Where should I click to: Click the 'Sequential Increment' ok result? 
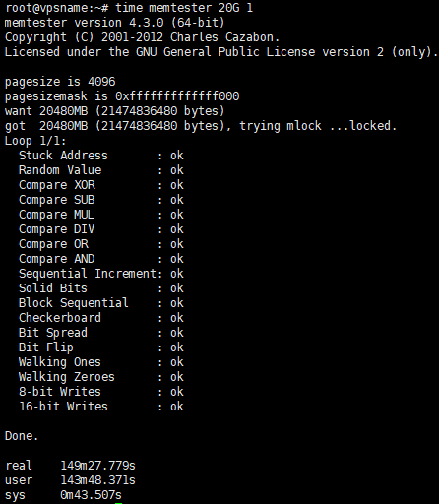point(177,274)
